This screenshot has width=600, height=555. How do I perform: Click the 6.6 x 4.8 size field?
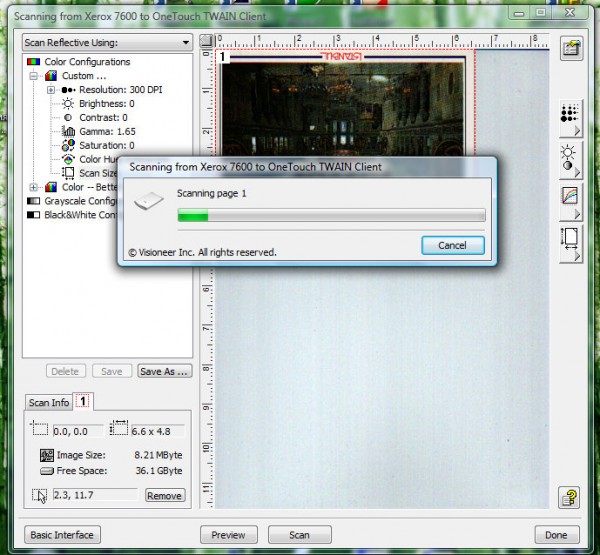tap(158, 431)
